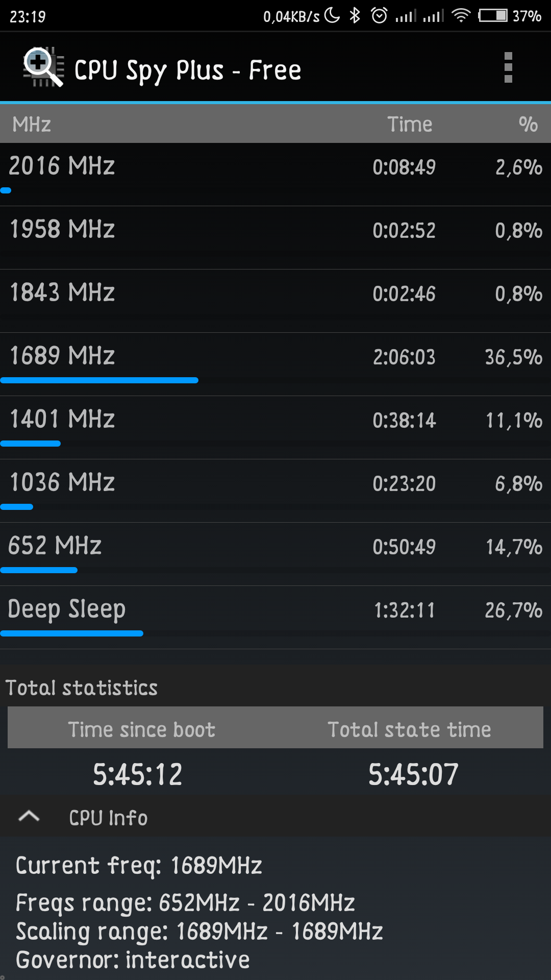Viewport: 551px width, 980px height.
Task: Tap the 1689 MHz usage bar
Action: 99,380
